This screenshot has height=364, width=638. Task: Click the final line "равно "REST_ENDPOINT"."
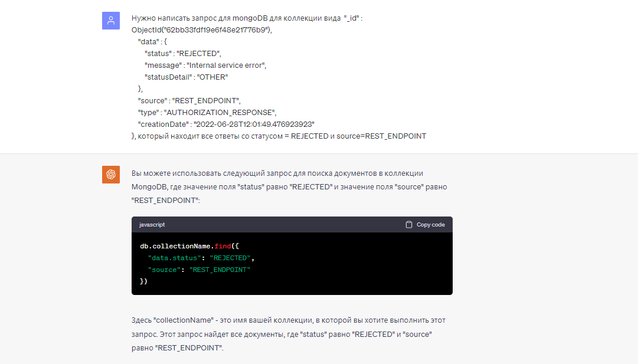point(178,347)
